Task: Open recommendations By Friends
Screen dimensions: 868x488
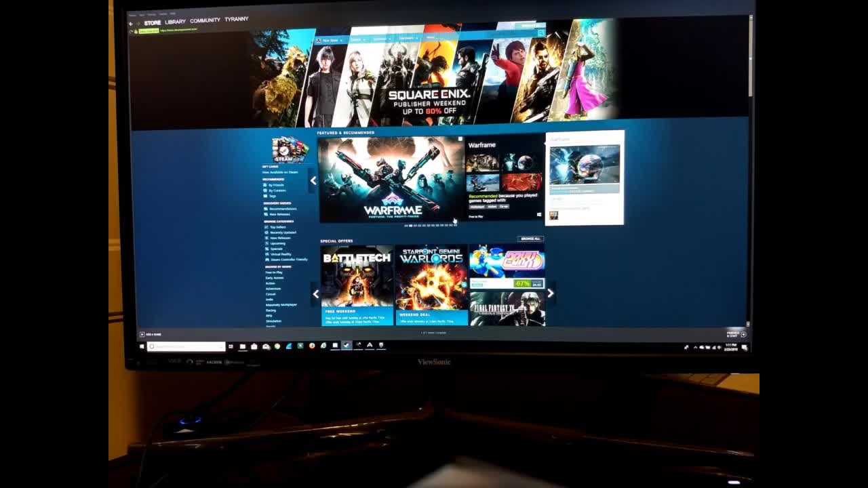Action: (276, 185)
